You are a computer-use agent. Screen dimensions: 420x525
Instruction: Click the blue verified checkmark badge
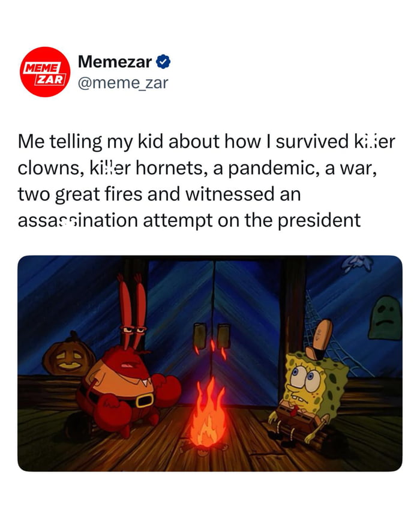tap(163, 62)
